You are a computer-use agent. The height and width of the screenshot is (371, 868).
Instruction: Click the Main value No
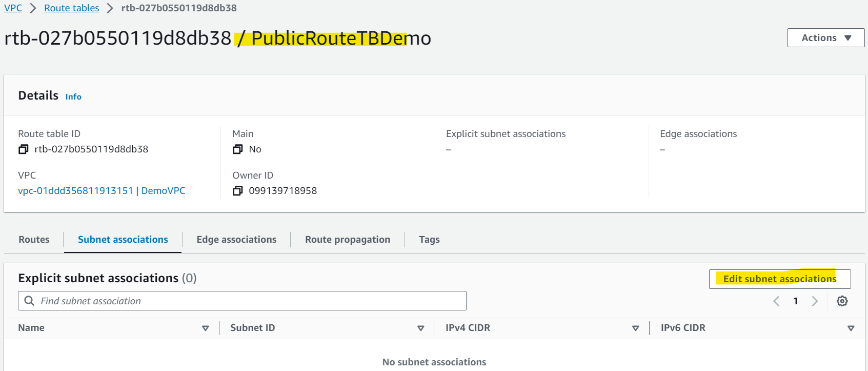pos(255,149)
